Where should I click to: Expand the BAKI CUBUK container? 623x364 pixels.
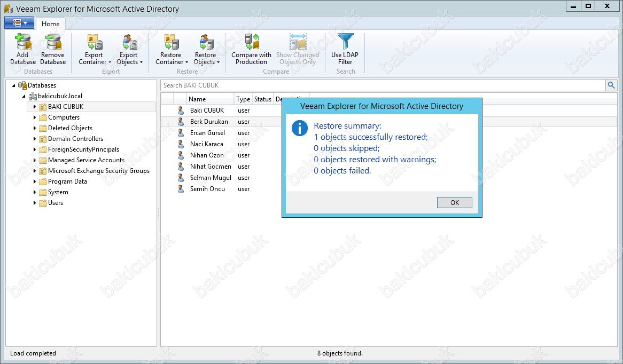pyautogui.click(x=35, y=107)
